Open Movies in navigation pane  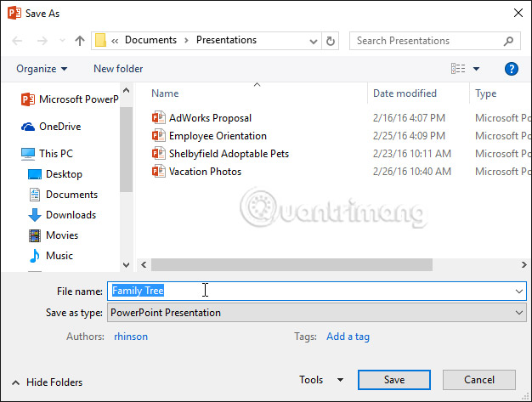click(x=54, y=235)
